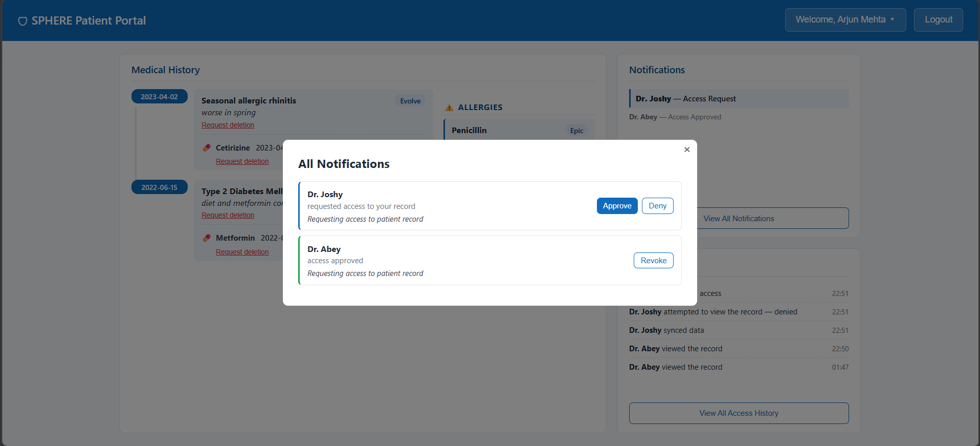Click the ALLERGIES section label
Screen dimensions: 980x446
click(480, 108)
